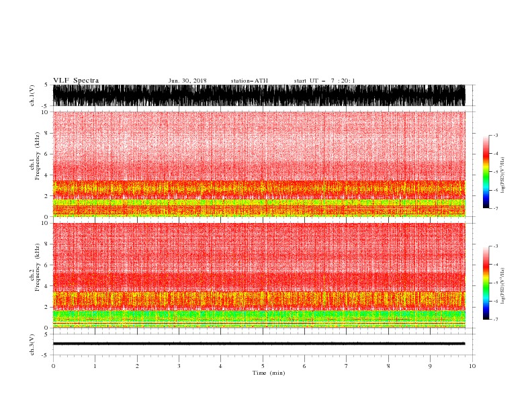Click the ch.1 color bar's log(PSD) label
Viewport: 532px width, 411px height.
[x=502, y=175]
